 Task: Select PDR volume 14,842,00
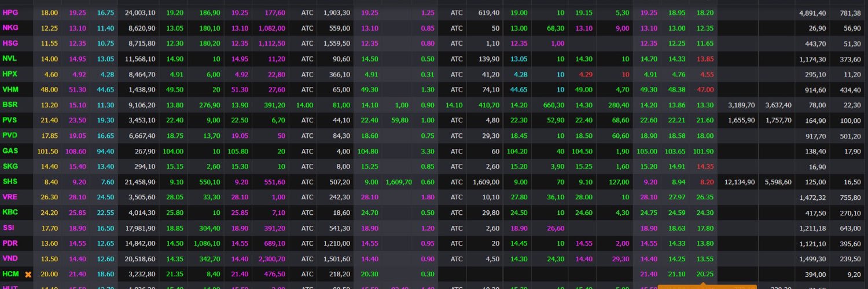(139, 243)
